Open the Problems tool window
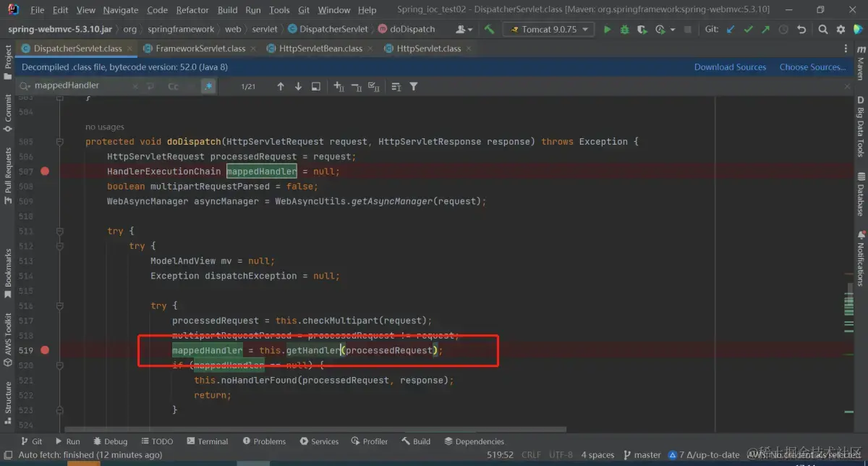The image size is (868, 466). (264, 441)
